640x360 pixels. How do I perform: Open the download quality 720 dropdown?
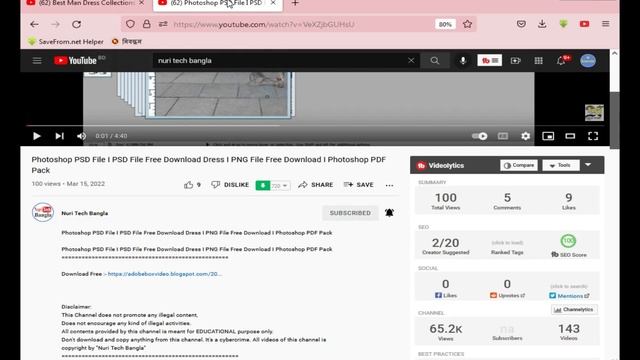point(280,186)
